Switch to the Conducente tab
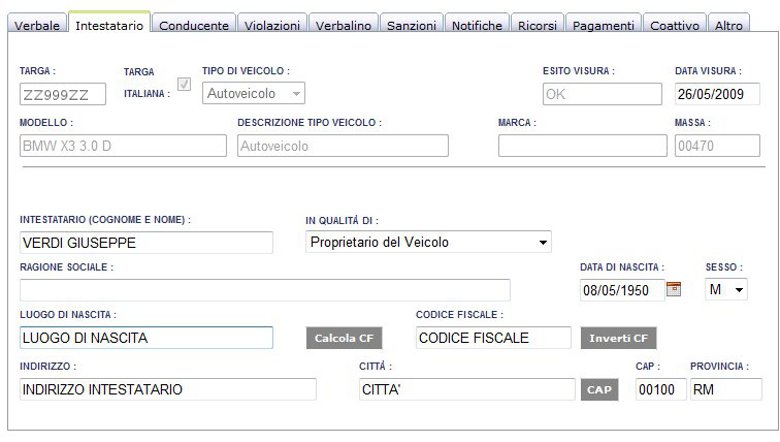 click(x=194, y=24)
